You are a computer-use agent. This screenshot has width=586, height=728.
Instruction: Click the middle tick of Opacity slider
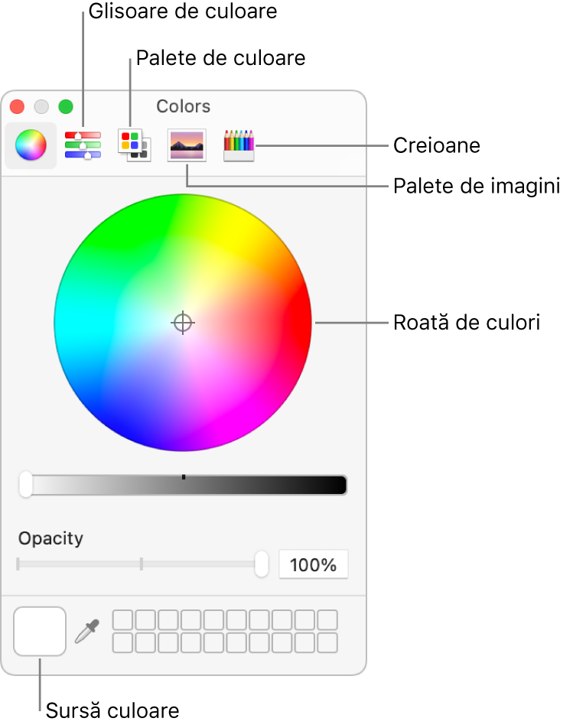tap(142, 564)
